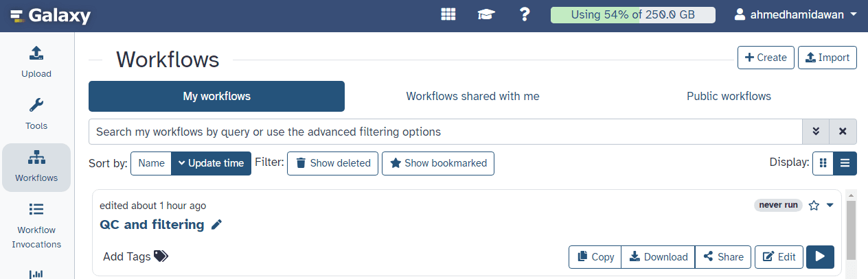Open the Tools wrench panel
The image size is (868, 279).
[x=36, y=106]
